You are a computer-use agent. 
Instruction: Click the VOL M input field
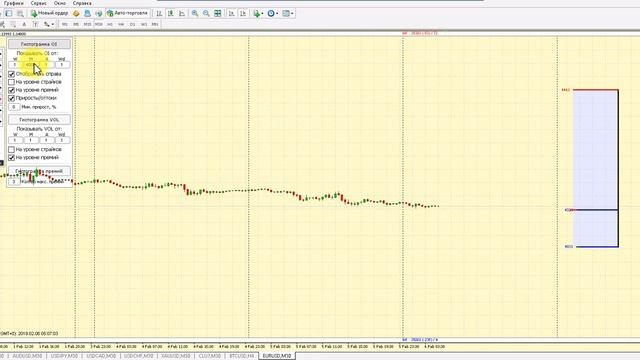pyautogui.click(x=31, y=140)
